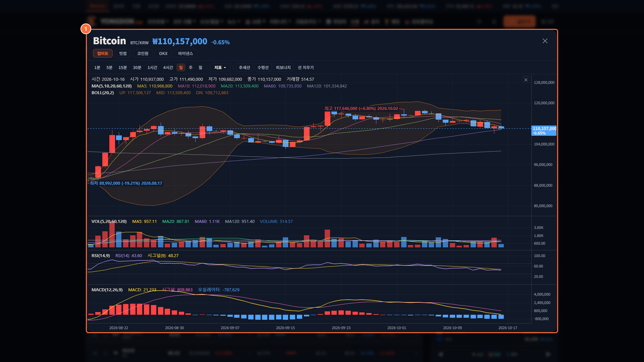Click the MA20: 113,509,400 value
Viewport: 644px width, 362px height.
click(x=239, y=86)
